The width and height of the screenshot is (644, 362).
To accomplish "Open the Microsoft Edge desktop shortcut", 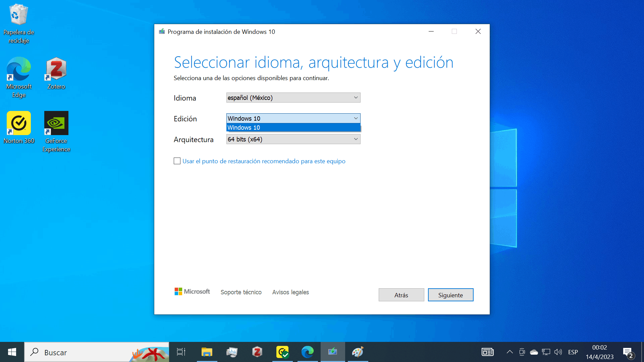I will (x=19, y=77).
